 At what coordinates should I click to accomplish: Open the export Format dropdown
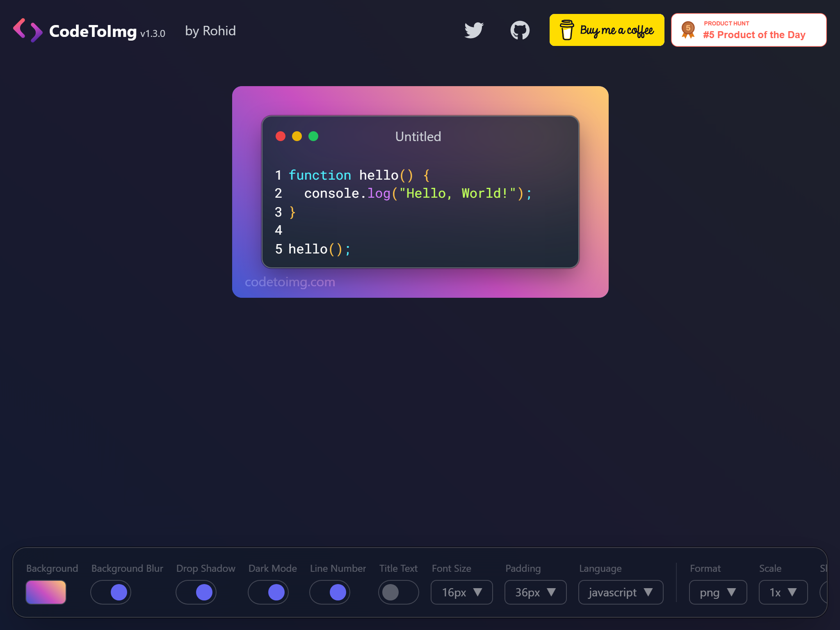(718, 592)
